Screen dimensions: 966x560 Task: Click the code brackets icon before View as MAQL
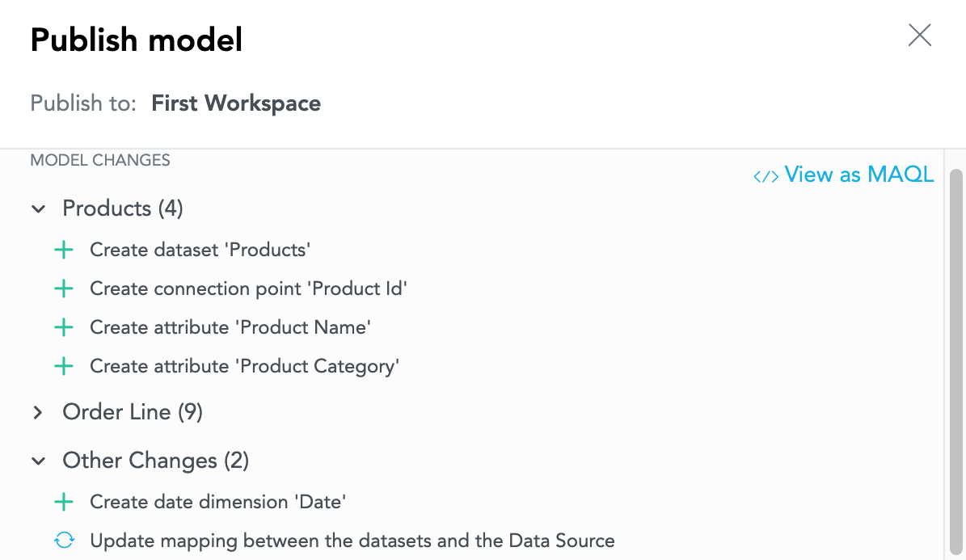pos(766,177)
